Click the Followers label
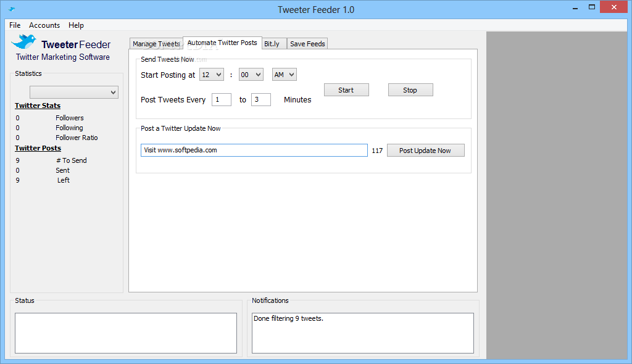Viewport: 632px width, 364px height. (70, 118)
